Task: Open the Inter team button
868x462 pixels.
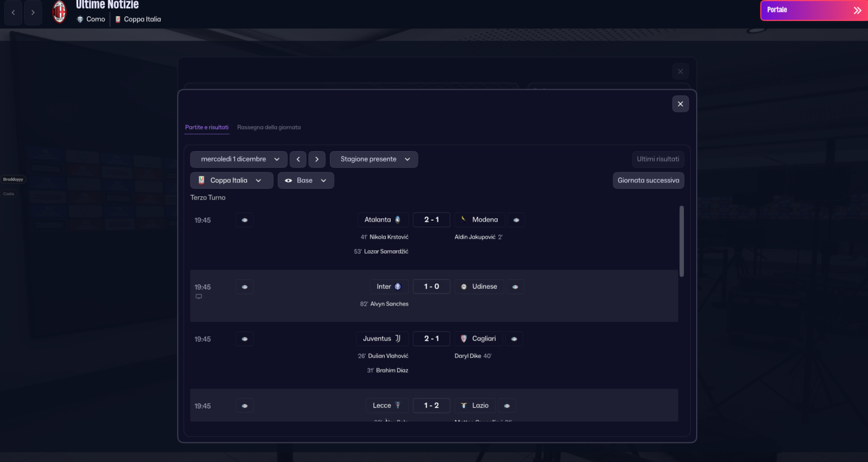Action: pos(389,287)
